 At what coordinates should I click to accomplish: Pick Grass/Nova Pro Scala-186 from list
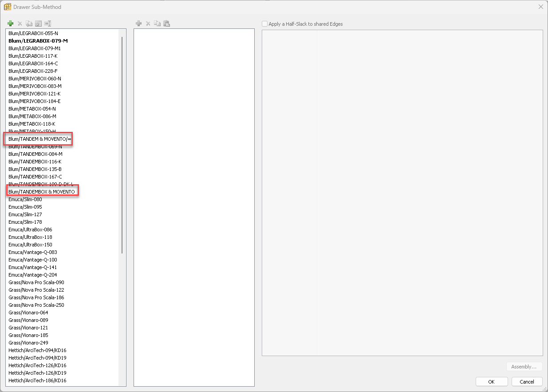pyautogui.click(x=36, y=297)
